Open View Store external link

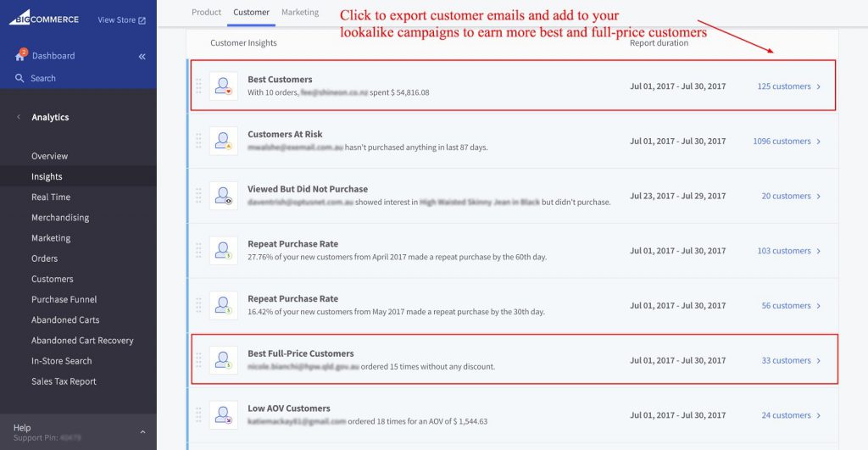(122, 20)
